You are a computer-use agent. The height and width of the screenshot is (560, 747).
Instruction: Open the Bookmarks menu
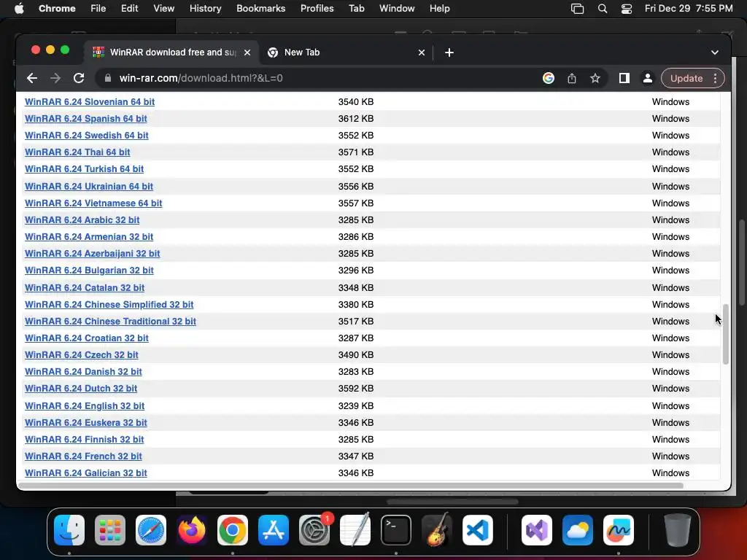tap(260, 9)
